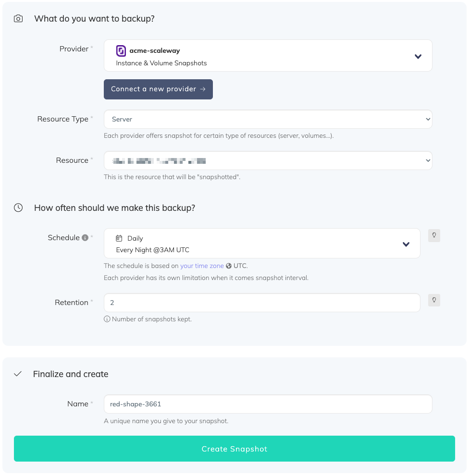Click the camera icon beside backup heading
This screenshot has height=476, width=470.
click(x=18, y=19)
